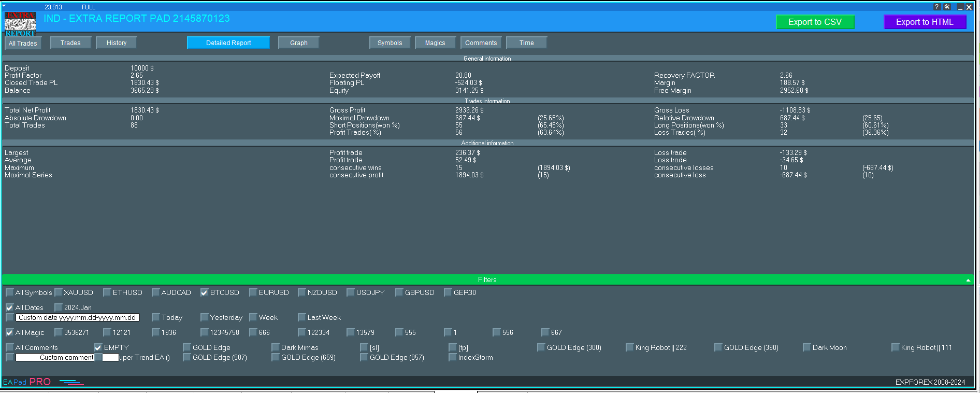
Task: Click the EAPad PRO footer logo
Action: 43,382
